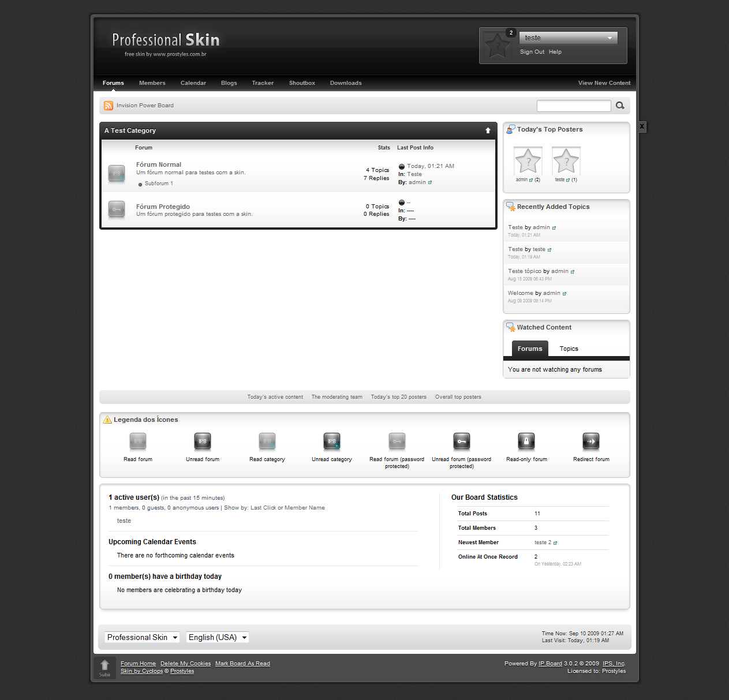
Task: Close the sidebar with the x button
Action: coord(642,126)
